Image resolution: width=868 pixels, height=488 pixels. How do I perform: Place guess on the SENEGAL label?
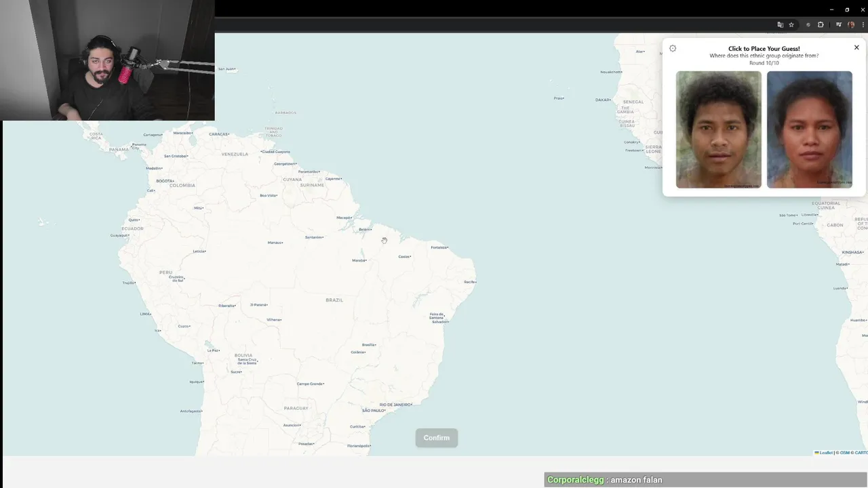[x=633, y=102]
